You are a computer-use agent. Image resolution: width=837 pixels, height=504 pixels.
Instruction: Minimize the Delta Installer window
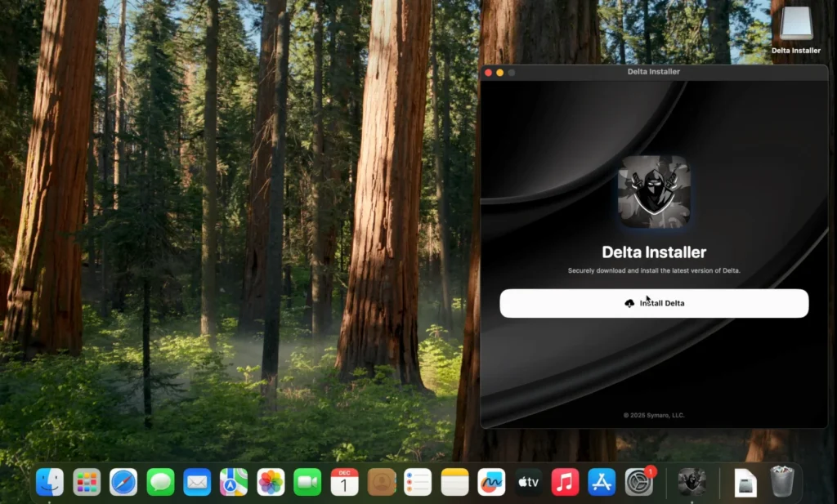click(499, 73)
